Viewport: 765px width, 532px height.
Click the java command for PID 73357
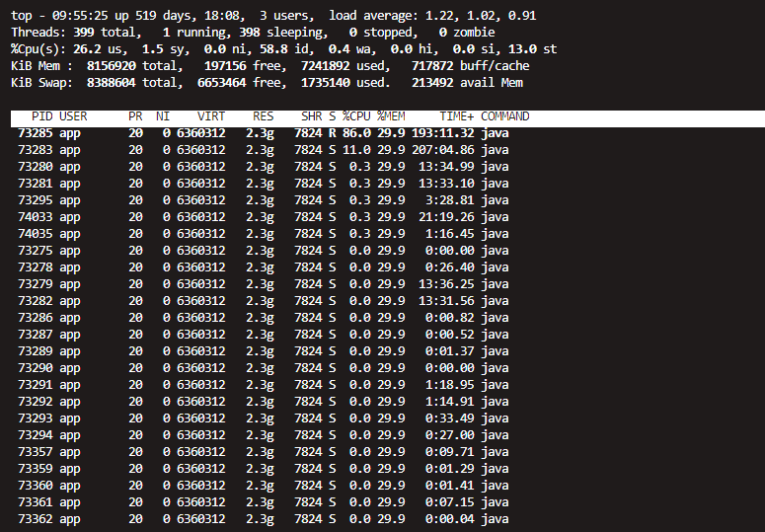point(495,452)
